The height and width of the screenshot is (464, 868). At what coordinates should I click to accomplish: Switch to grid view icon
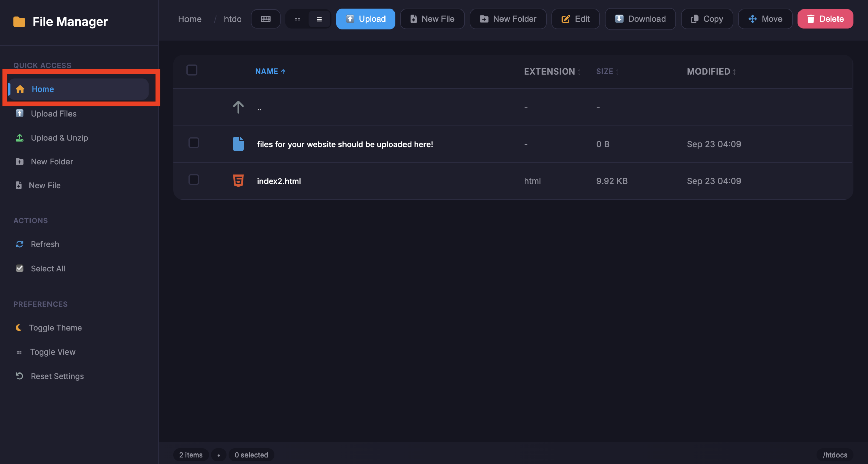click(297, 19)
